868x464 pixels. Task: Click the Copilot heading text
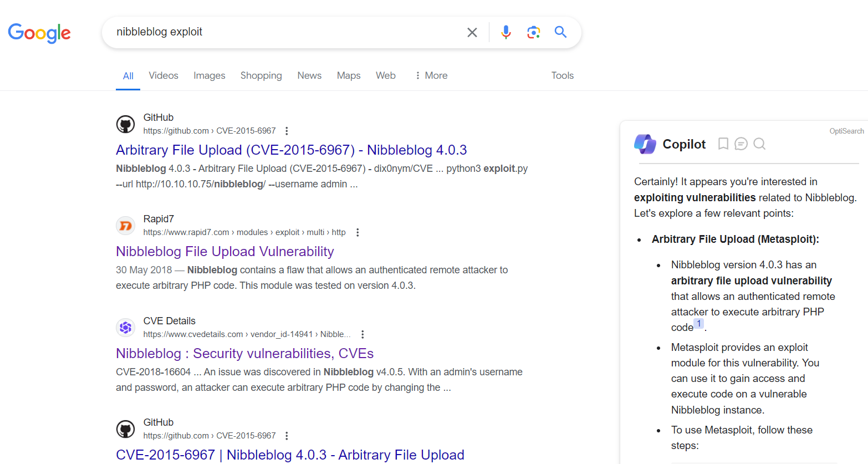tap(684, 144)
